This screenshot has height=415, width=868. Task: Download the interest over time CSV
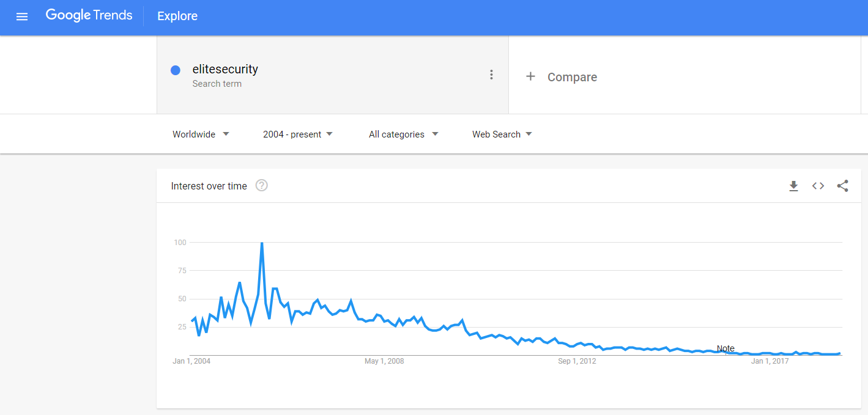793,186
